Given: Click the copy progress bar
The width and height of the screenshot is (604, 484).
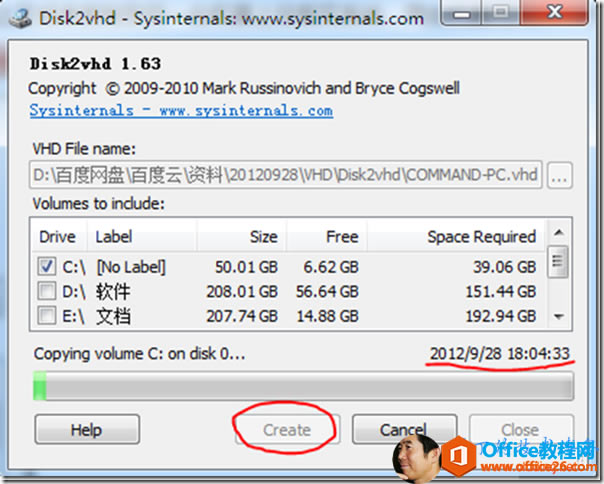Looking at the screenshot, I should click(x=303, y=386).
